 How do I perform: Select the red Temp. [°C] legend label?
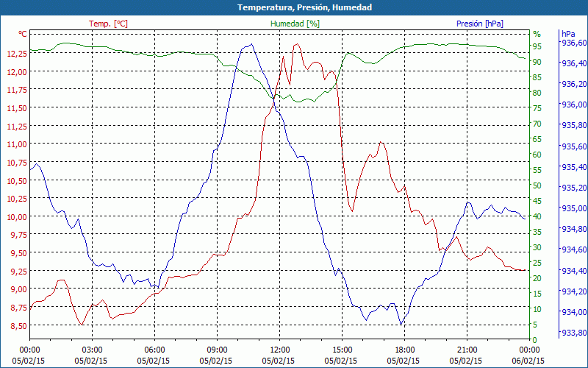(108, 24)
